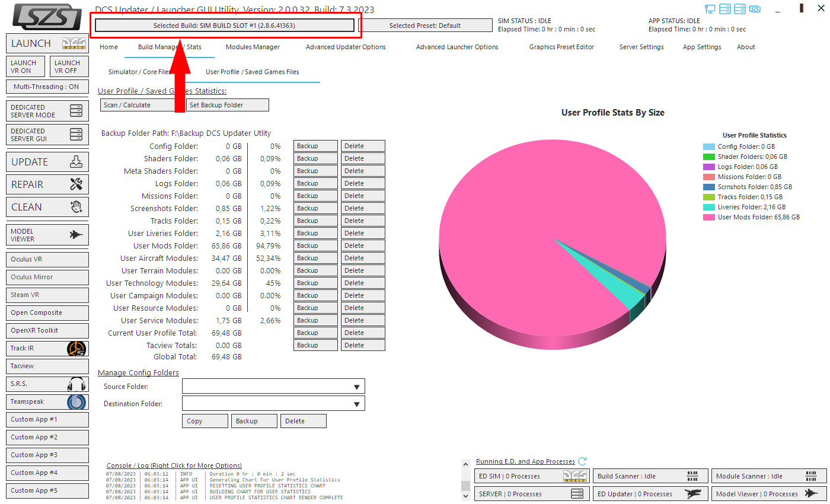
Task: Click Module Scanner status indicator
Action: coord(769,476)
